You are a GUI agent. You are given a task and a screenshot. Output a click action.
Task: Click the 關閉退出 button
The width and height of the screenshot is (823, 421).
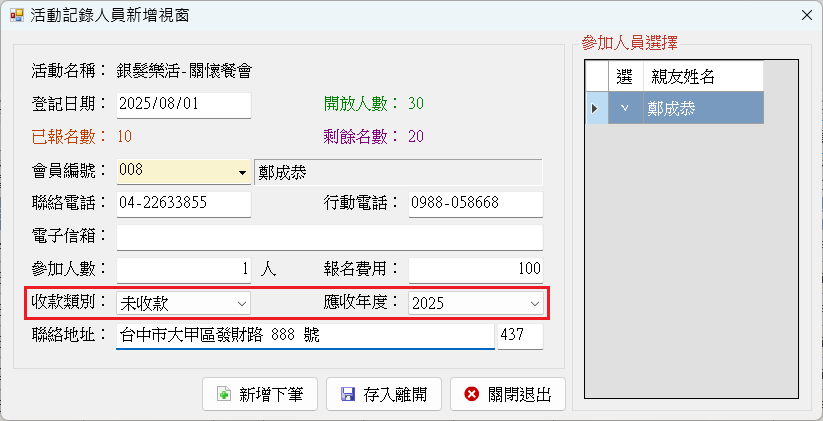[x=508, y=394]
